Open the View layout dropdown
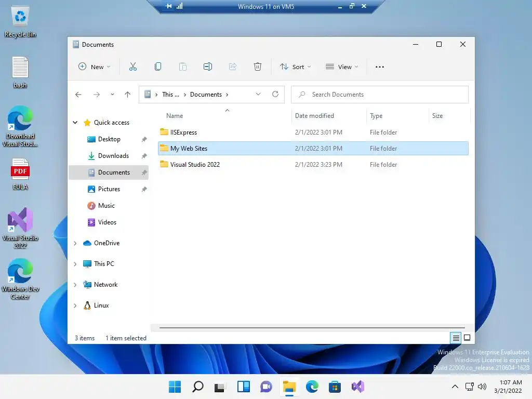This screenshot has height=399, width=532. [342, 67]
